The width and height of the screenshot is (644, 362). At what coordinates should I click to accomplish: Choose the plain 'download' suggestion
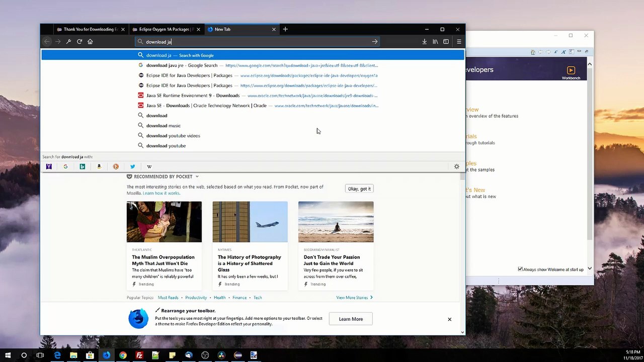(x=253, y=116)
